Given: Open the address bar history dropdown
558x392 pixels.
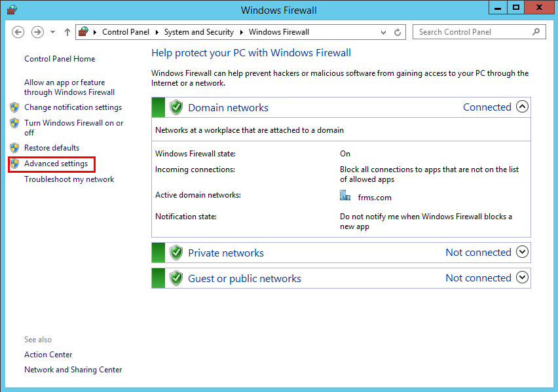Looking at the screenshot, I should click(383, 32).
